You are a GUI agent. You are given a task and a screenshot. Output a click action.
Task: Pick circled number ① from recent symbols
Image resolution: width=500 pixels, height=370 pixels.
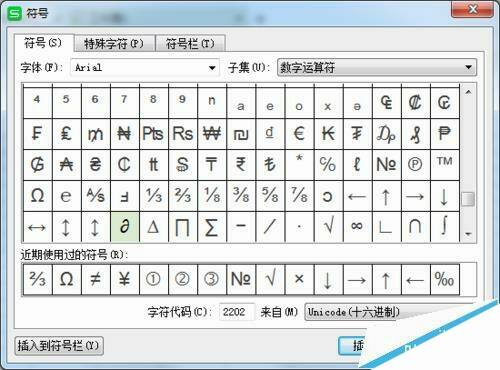tap(153, 279)
